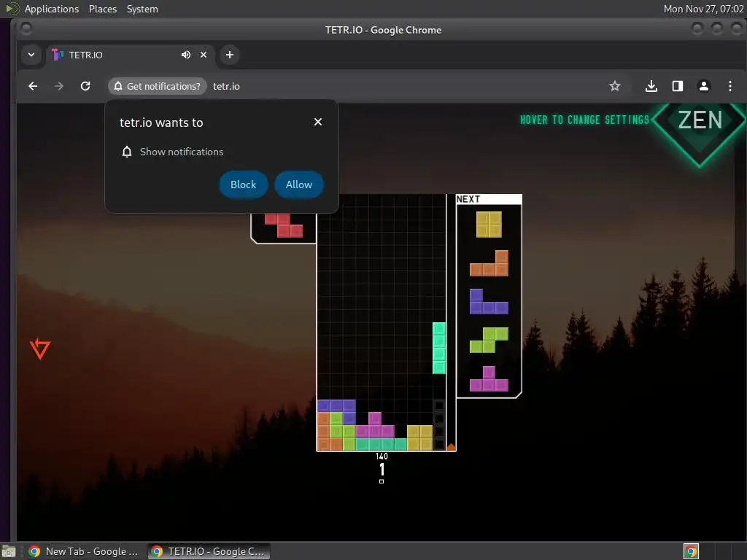This screenshot has height=560, width=747.
Task: Switch to New Tab Chrome window in taskbar
Action: pyautogui.click(x=83, y=551)
